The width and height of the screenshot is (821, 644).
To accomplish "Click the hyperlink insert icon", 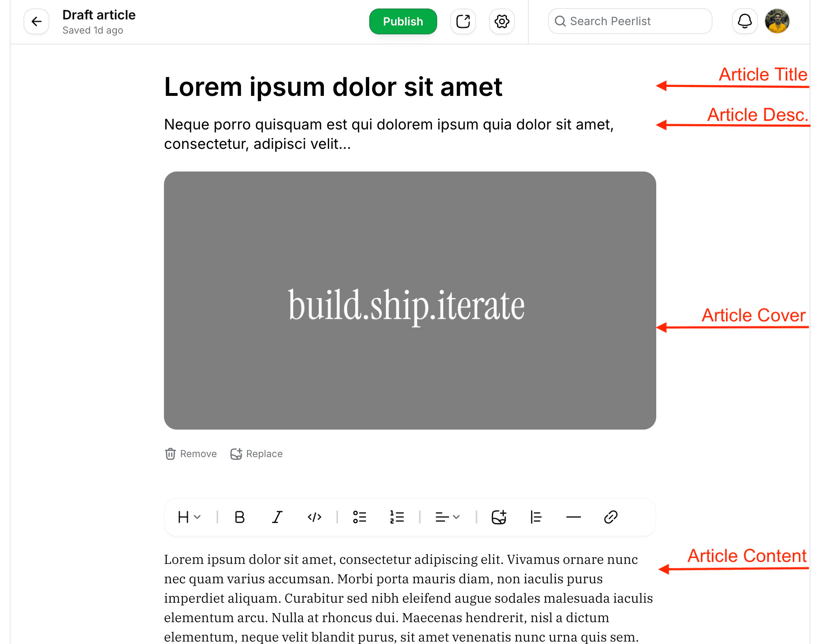I will [610, 517].
